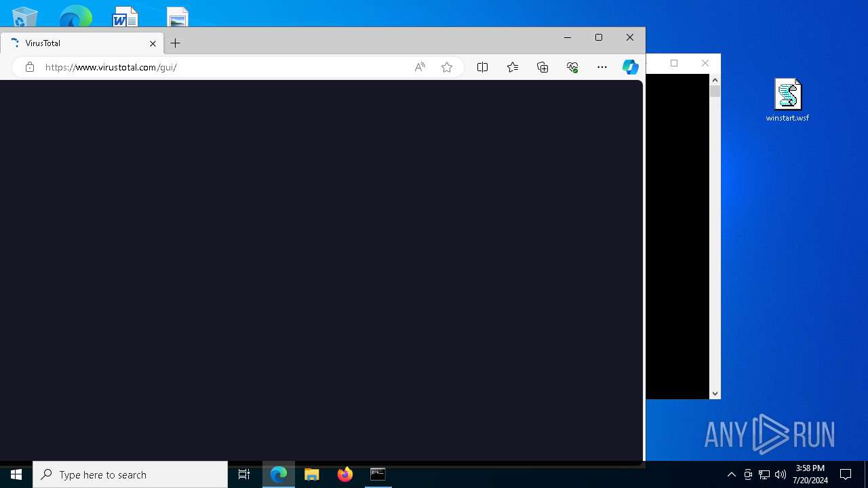Select the image file desktop icon
The image size is (868, 488).
click(x=177, y=17)
